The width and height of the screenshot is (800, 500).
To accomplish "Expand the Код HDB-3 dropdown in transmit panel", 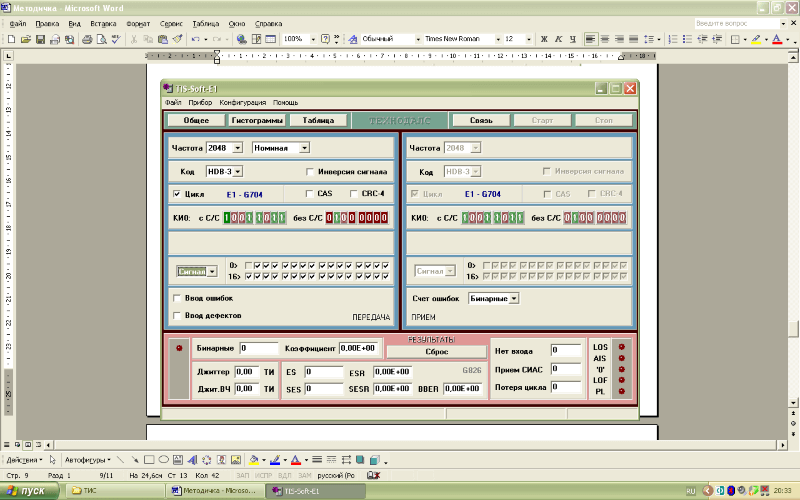I will click(x=238, y=171).
